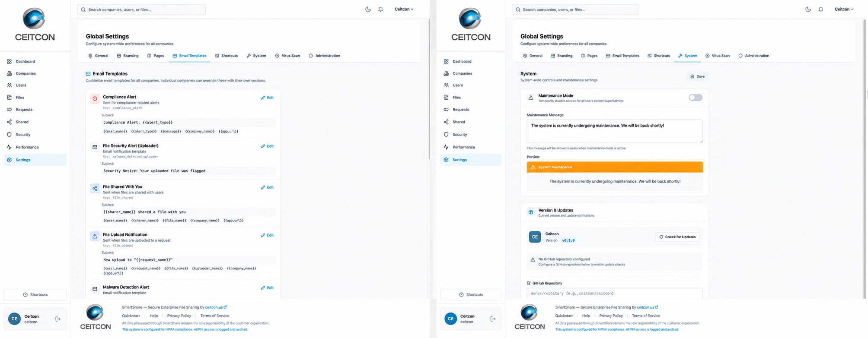Click Check for Updates button
The height and width of the screenshot is (338, 868).
[677, 237]
